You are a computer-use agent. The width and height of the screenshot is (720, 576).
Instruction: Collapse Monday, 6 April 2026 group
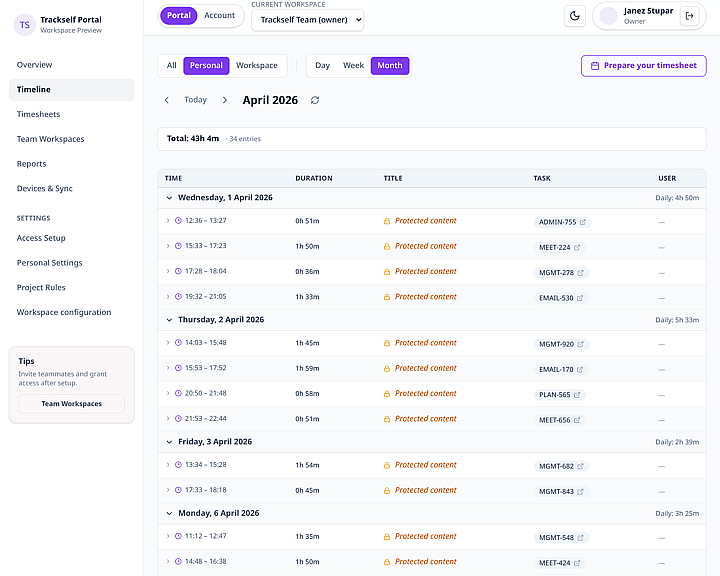(169, 513)
